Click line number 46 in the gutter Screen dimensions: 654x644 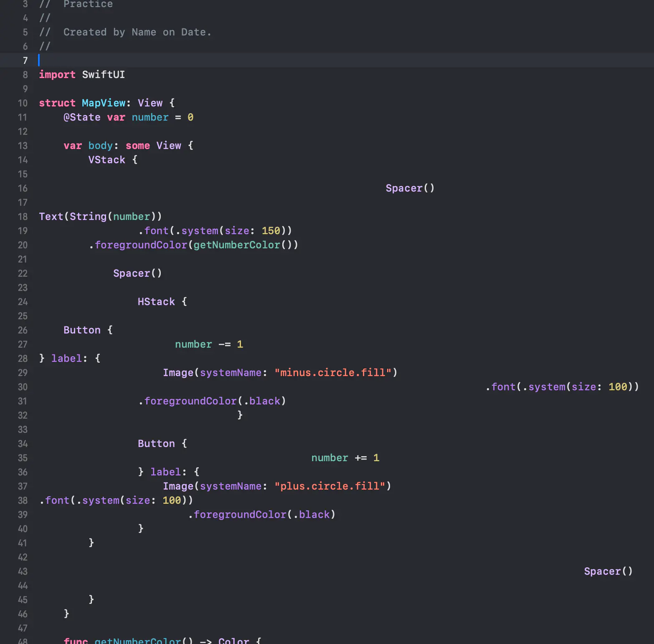[x=23, y=614]
